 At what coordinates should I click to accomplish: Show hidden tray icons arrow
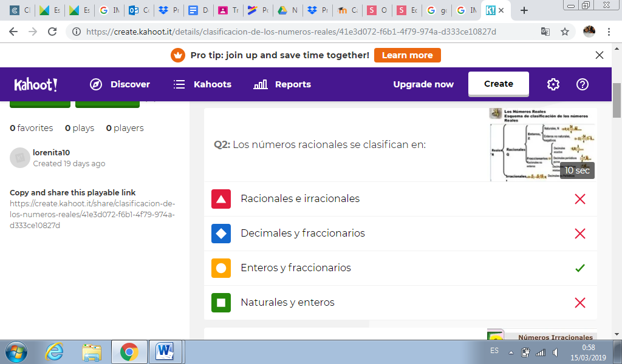coord(511,352)
